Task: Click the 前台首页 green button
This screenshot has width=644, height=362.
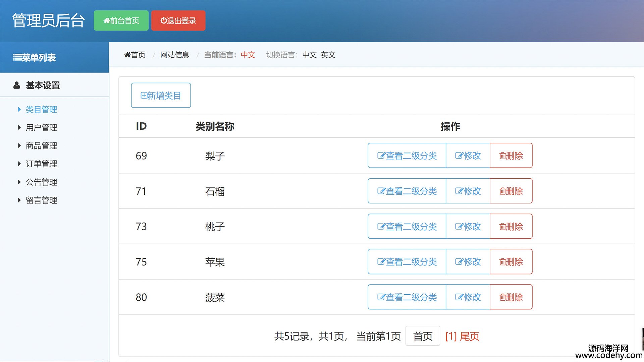Action: 121,20
